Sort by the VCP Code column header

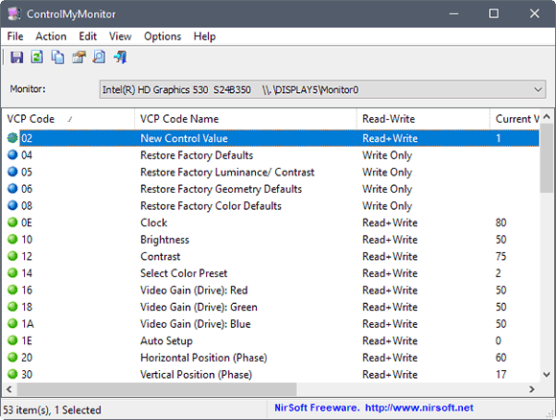(68, 119)
